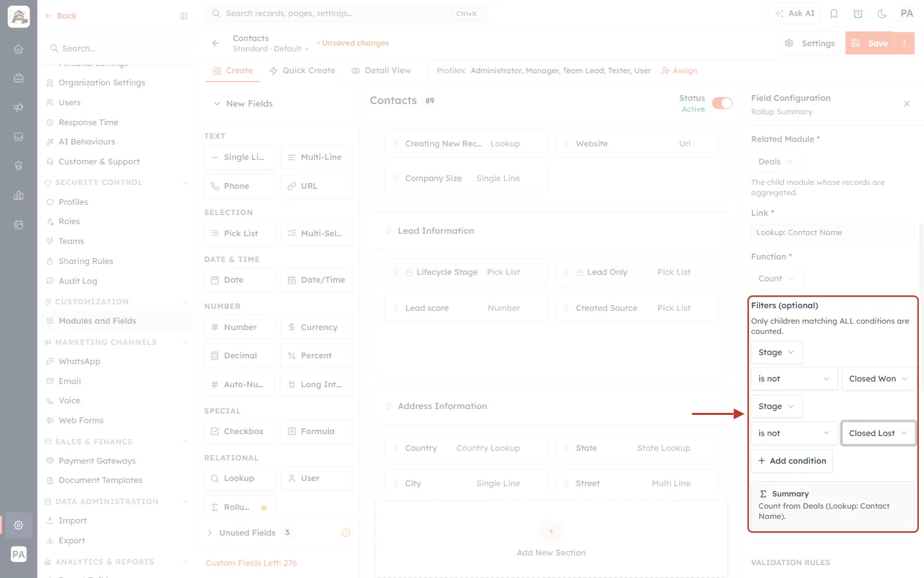Open the megaphone marketing icon
924x578 pixels.
(19, 107)
